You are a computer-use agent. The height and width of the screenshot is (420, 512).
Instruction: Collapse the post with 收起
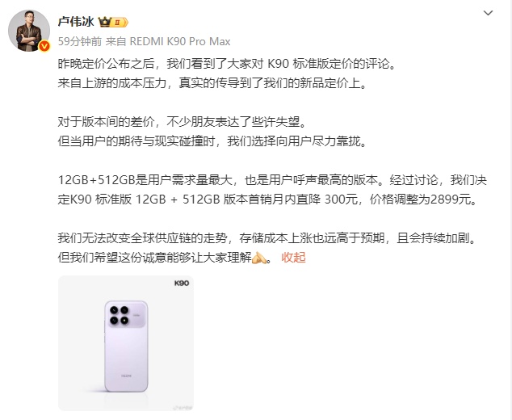[293, 258]
